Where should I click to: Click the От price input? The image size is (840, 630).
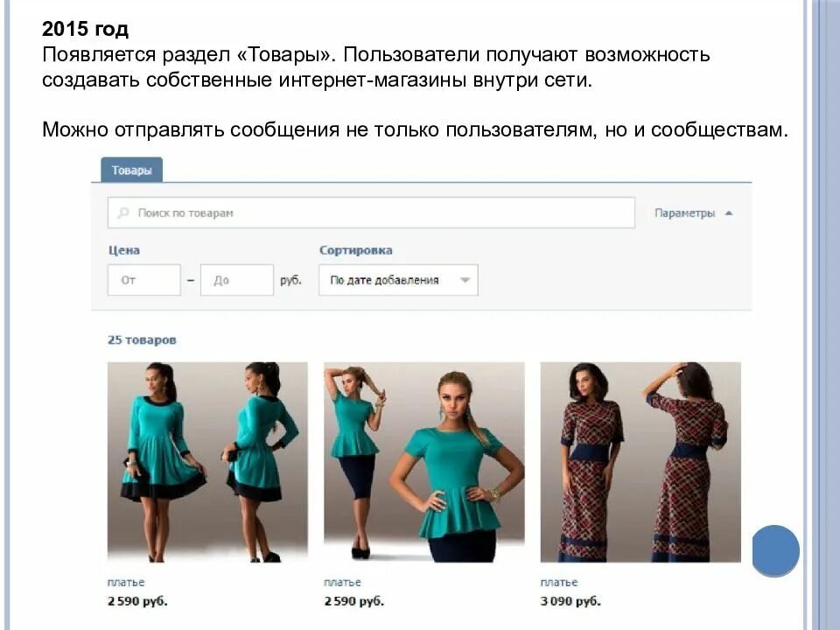pos(144,280)
